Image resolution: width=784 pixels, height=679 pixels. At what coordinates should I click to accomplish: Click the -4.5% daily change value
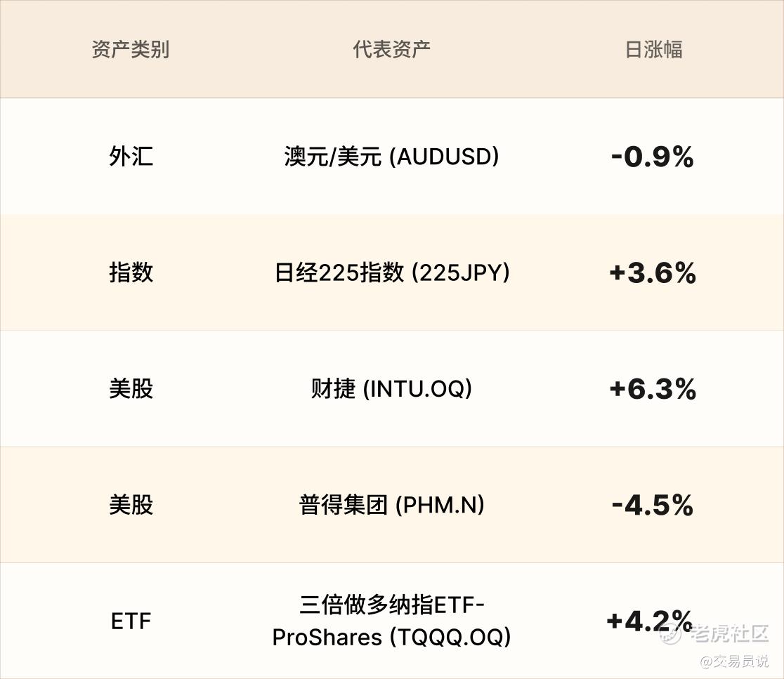tap(653, 505)
